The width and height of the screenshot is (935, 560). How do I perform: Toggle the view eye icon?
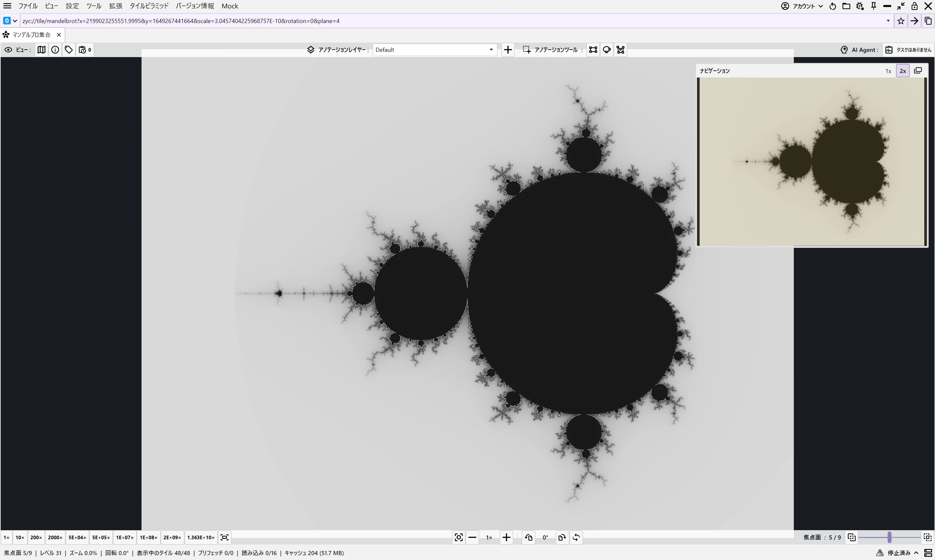8,49
